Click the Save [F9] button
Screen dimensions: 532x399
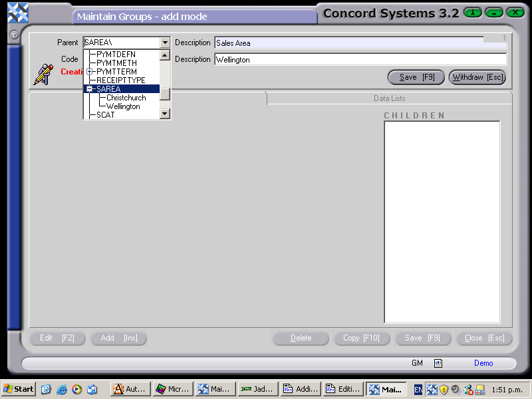416,77
